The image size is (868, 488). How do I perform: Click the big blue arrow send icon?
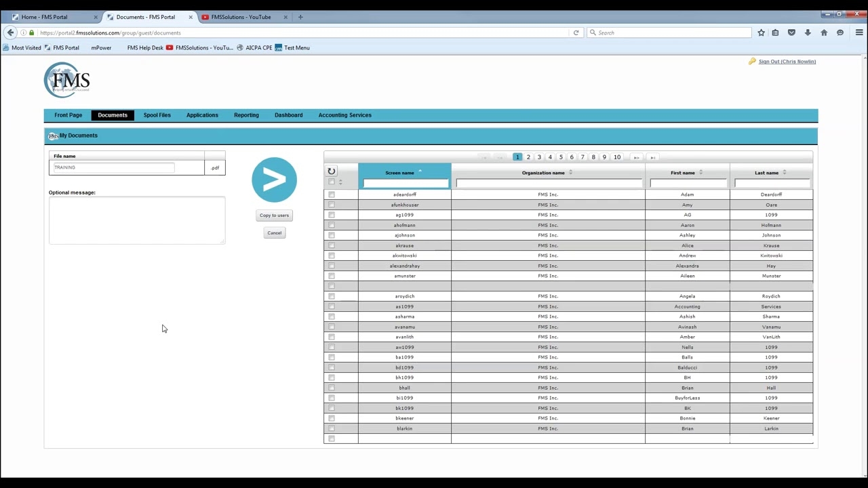274,180
